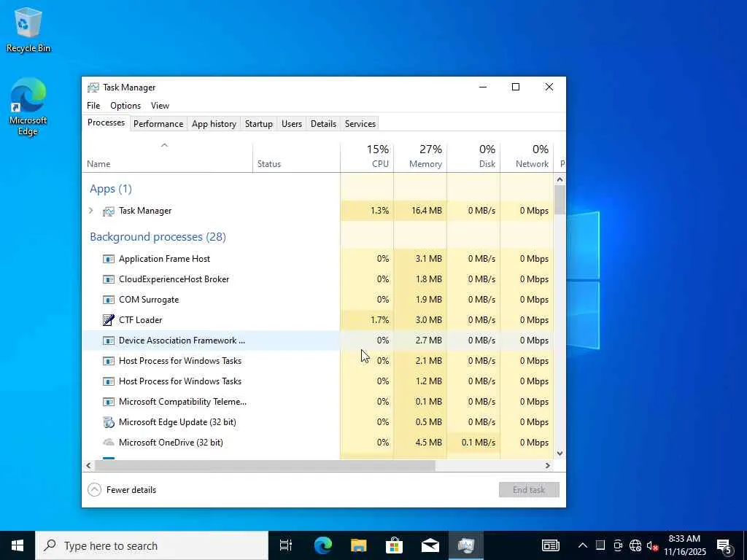
Task: Switch to the Details tab
Action: [323, 124]
